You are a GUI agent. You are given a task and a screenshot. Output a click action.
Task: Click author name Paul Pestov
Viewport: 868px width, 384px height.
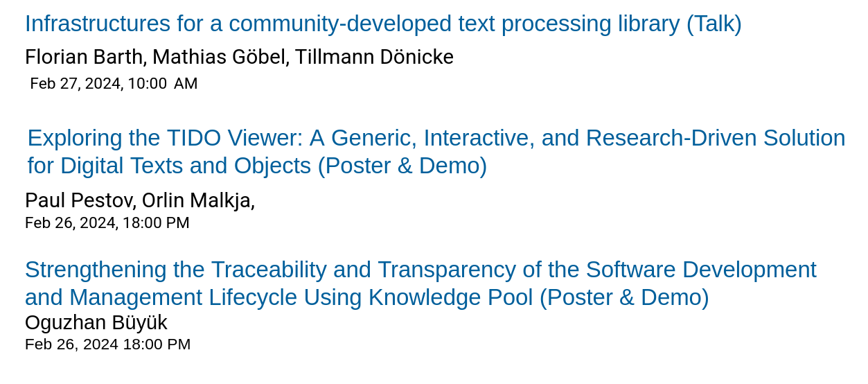(79, 200)
